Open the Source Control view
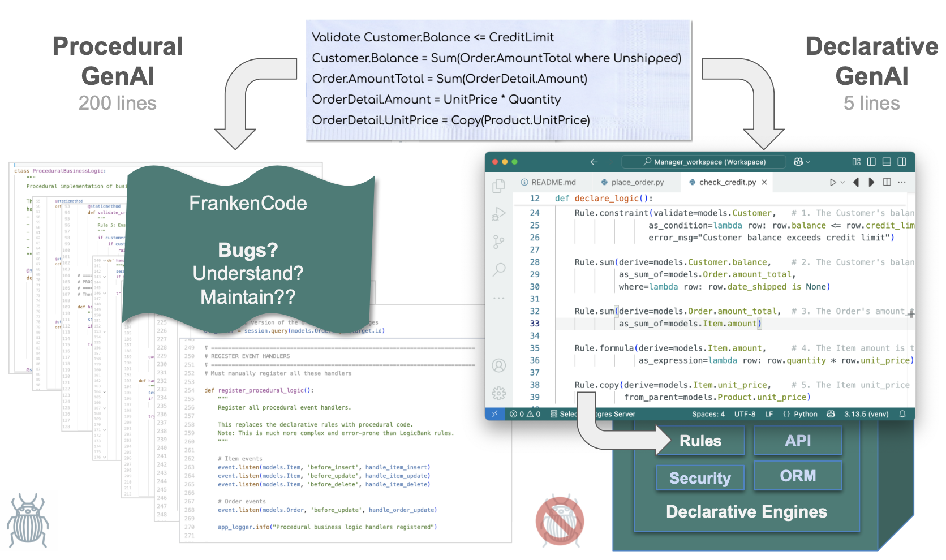Screen dimensions: 946x560 click(498, 242)
